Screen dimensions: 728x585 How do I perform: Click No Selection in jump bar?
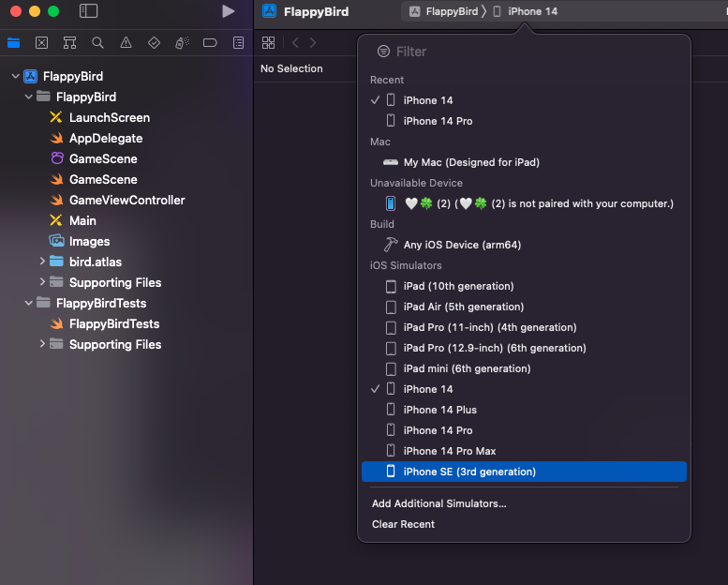click(291, 68)
